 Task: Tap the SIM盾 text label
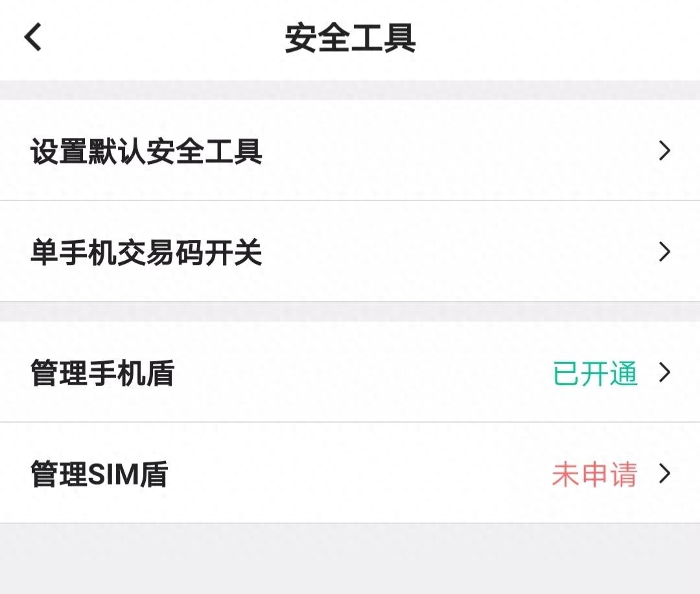click(x=128, y=474)
